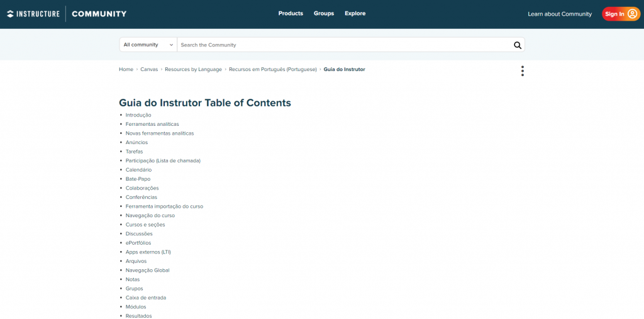Image resolution: width=644 pixels, height=319 pixels.
Task: Click the search magnifying glass icon
Action: 517,45
